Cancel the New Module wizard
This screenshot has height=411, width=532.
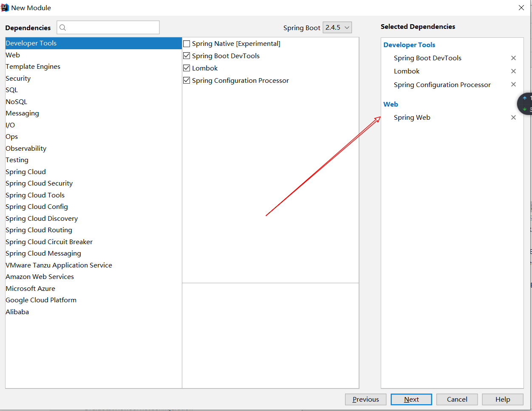coord(457,400)
